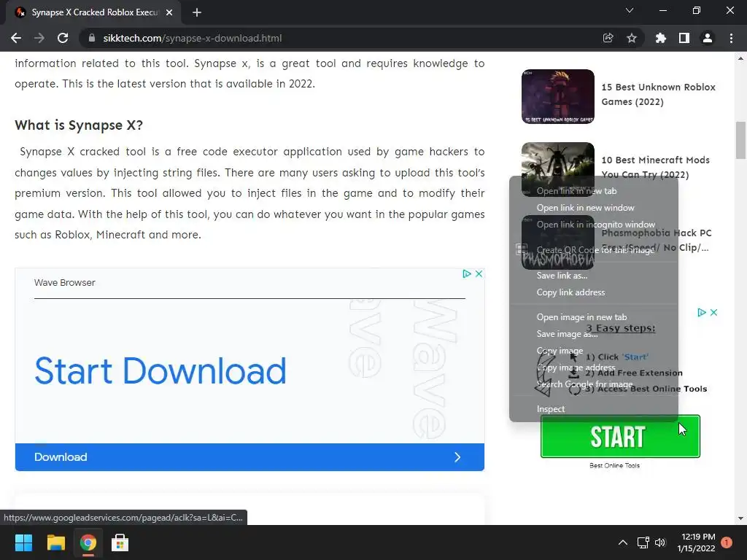
Task: Show hidden system tray icons
Action: pos(623,542)
